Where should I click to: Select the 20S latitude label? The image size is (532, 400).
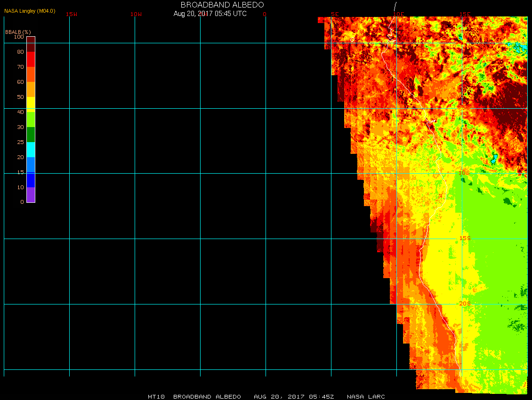pyautogui.click(x=464, y=304)
